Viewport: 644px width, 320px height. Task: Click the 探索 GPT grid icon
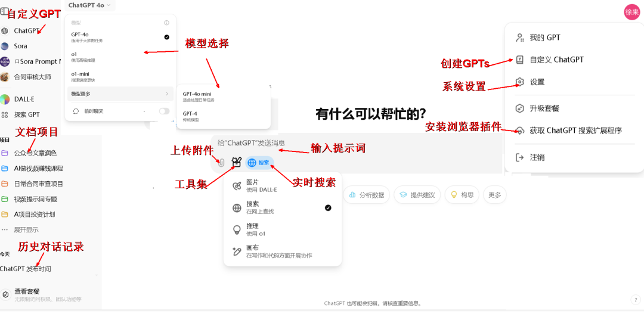point(5,114)
